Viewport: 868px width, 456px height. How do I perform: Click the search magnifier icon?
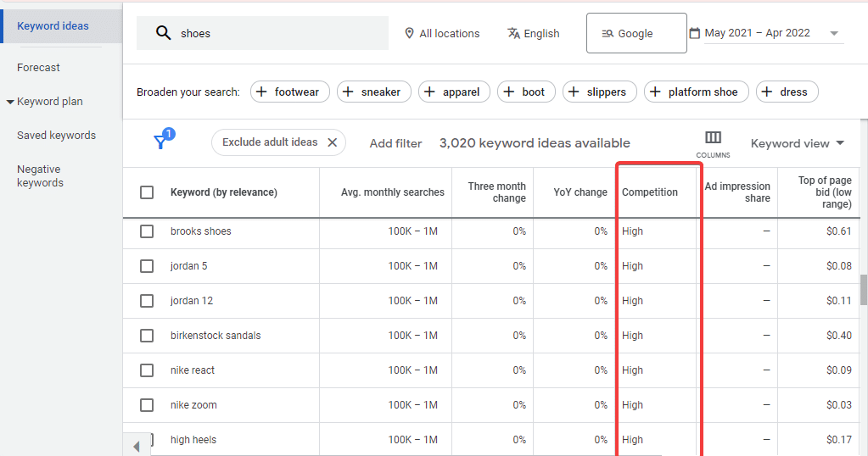tap(164, 33)
